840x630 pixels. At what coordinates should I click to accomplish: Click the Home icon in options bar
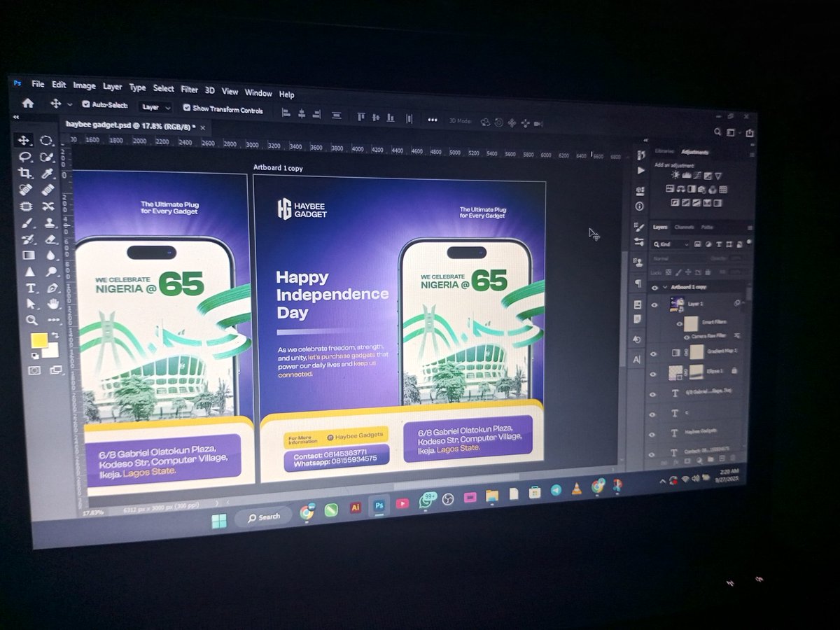(28, 103)
